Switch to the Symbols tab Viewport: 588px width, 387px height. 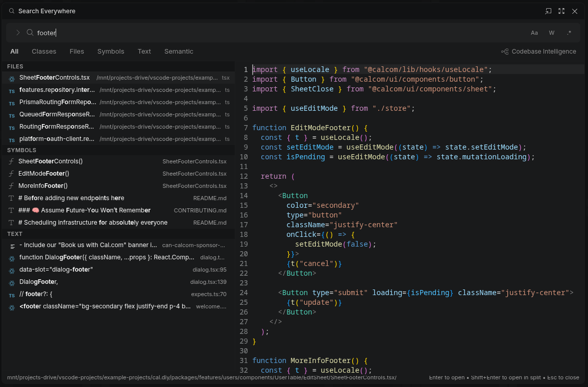pos(111,52)
